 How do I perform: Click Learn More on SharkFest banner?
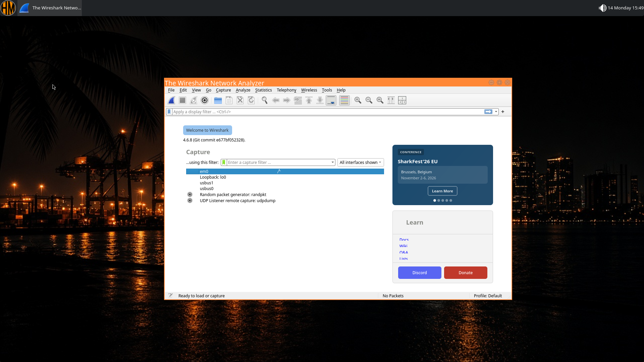(x=442, y=191)
